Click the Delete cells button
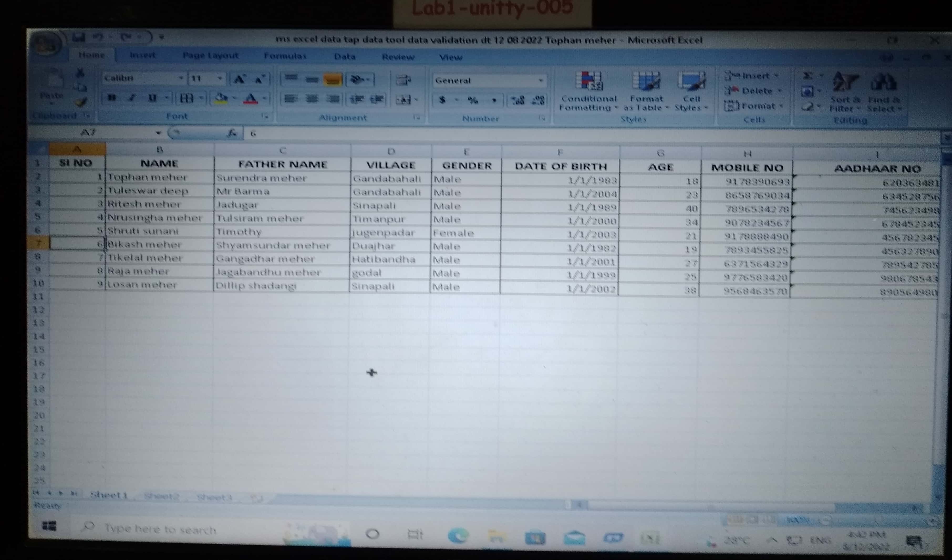This screenshot has width=952, height=560. click(x=753, y=91)
